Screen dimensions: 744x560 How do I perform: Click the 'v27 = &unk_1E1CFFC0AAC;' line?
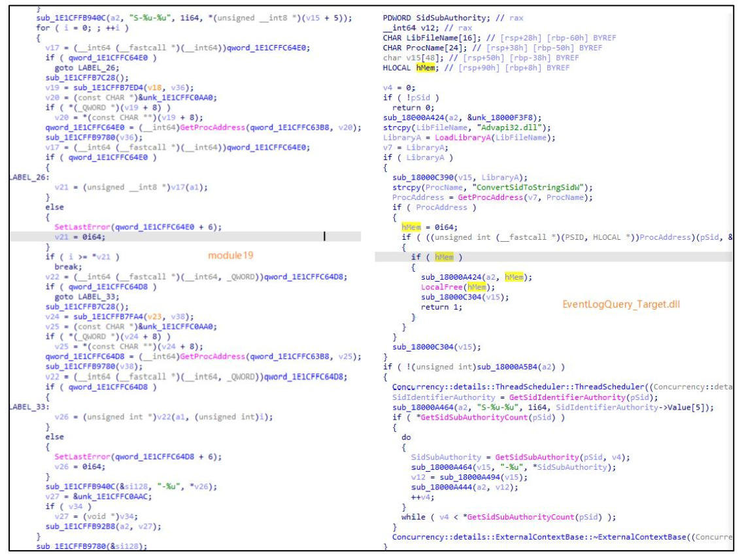[99, 497]
